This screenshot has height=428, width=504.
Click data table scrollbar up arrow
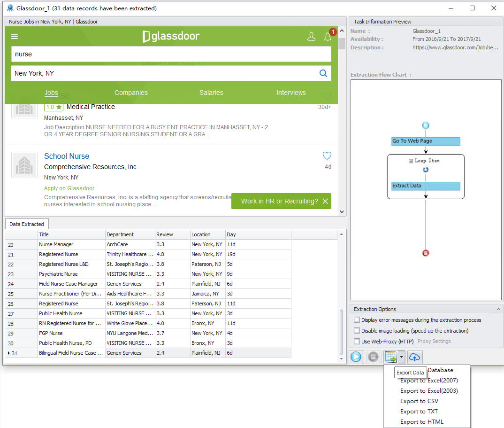[x=341, y=234]
